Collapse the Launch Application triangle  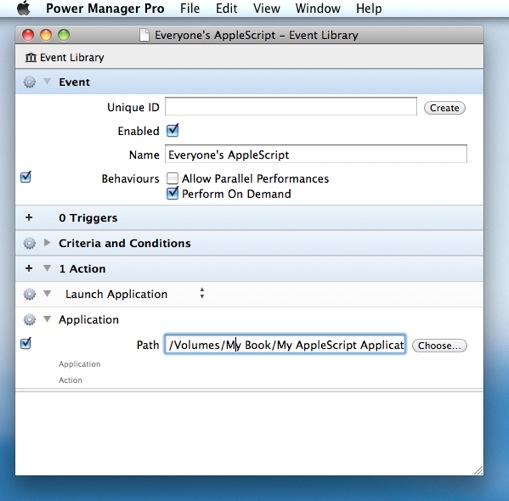(x=47, y=293)
